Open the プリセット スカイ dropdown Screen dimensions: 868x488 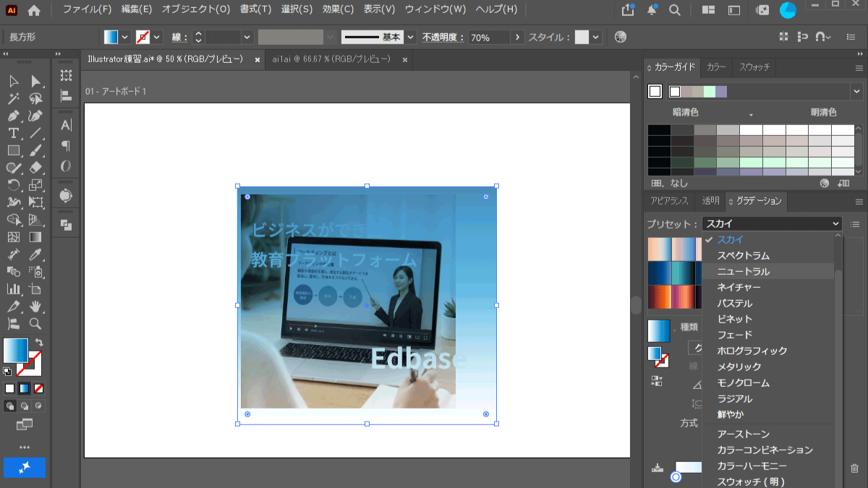[x=773, y=224]
